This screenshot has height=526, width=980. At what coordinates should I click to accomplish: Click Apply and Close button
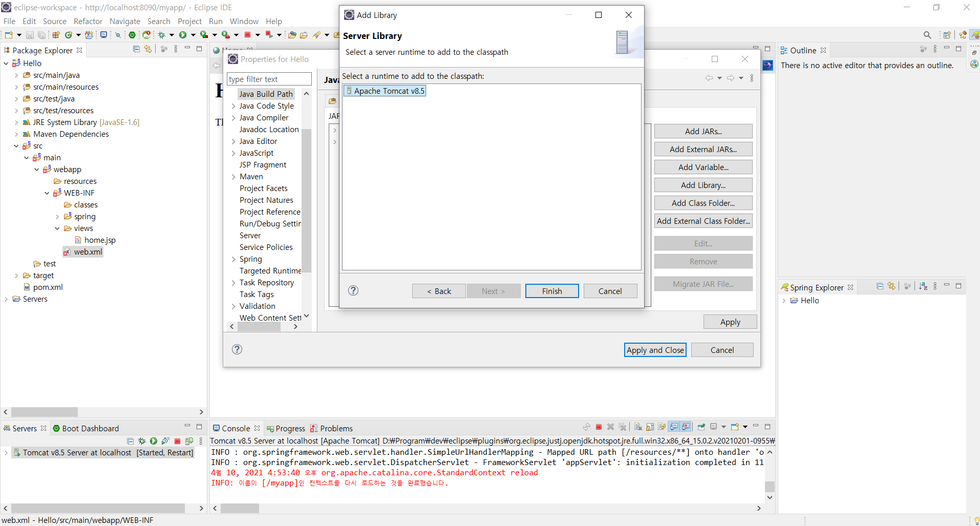coord(655,350)
